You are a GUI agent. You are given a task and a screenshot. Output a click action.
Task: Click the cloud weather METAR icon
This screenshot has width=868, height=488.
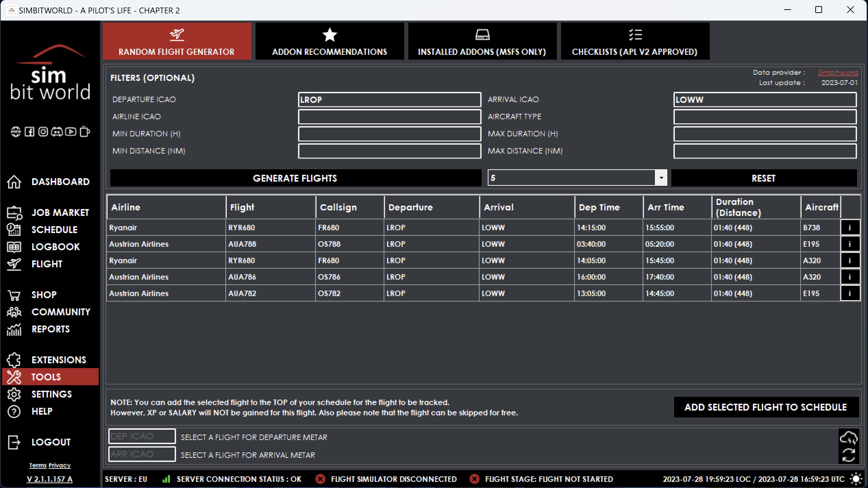848,438
